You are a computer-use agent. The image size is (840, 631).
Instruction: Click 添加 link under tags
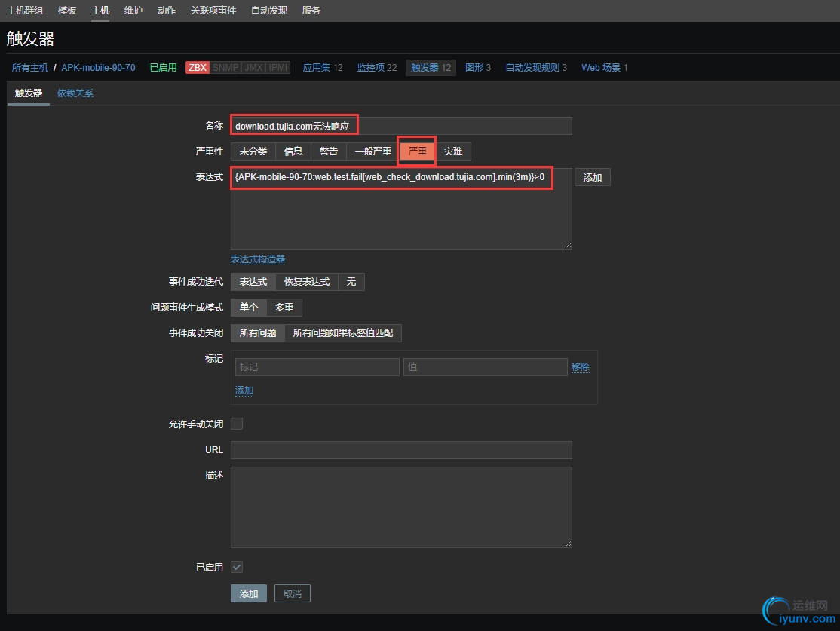[244, 391]
